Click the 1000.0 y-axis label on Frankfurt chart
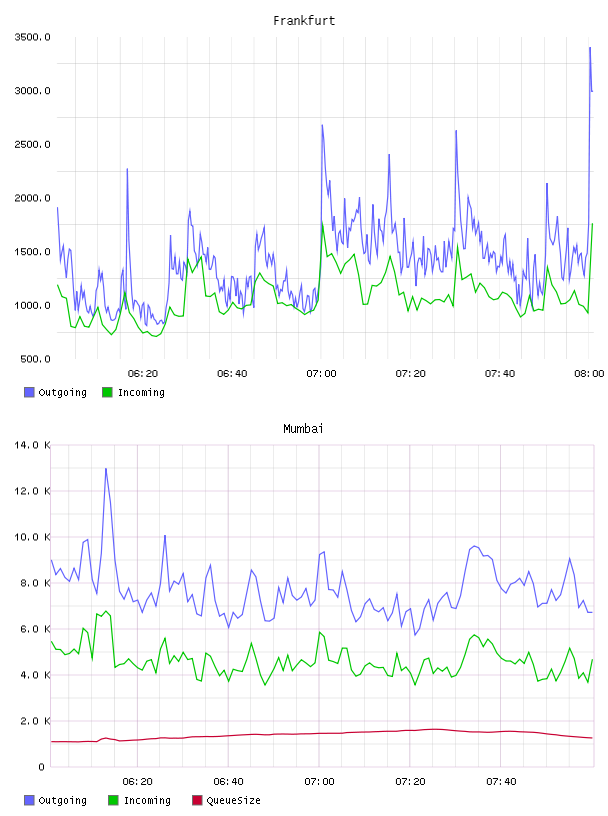This screenshot has width=608, height=816. [x=32, y=305]
